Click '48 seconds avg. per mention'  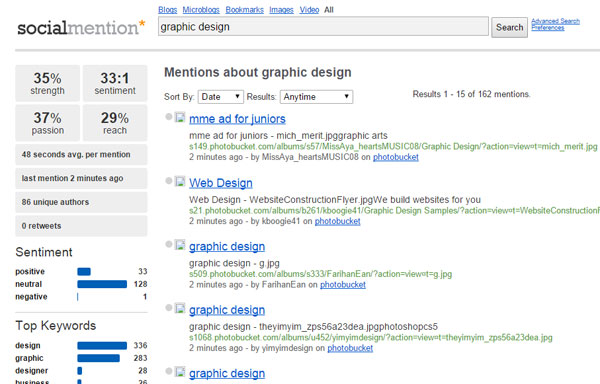(x=81, y=155)
